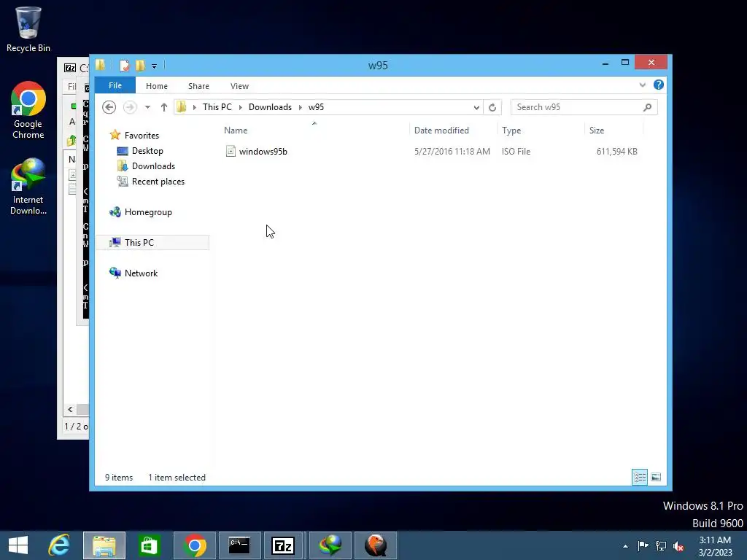Viewport: 747px width, 560px height.
Task: Click the search magnifier icon
Action: point(648,107)
